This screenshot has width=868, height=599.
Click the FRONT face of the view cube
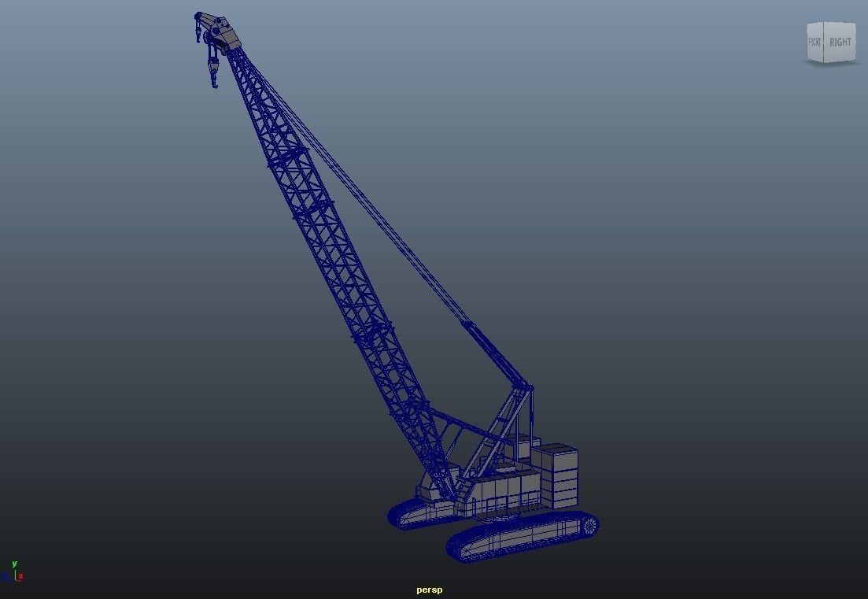[814, 42]
